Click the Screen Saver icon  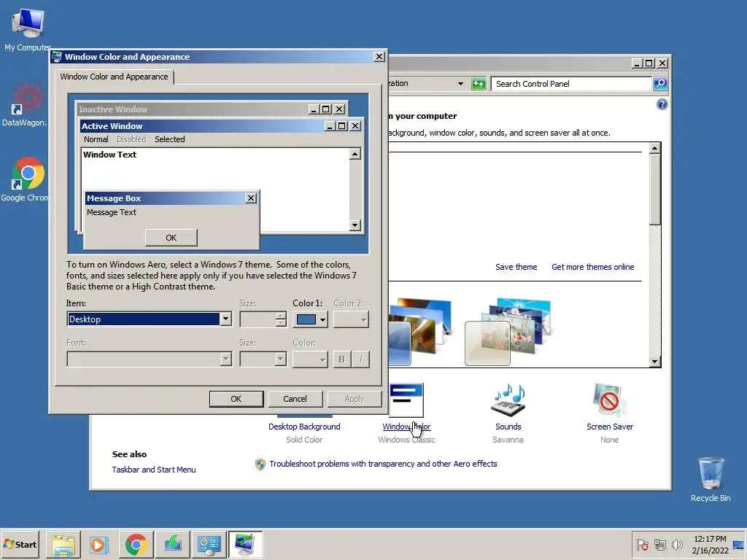pyautogui.click(x=609, y=400)
